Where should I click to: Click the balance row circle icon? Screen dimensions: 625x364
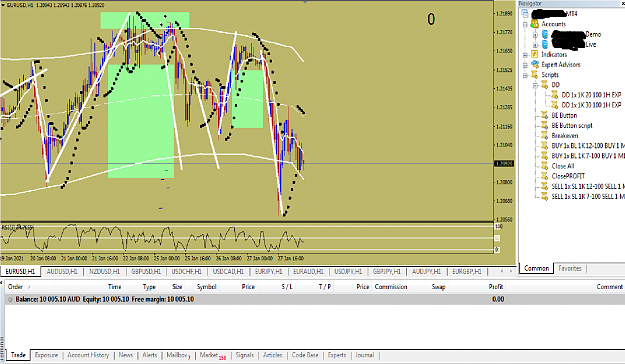click(10, 299)
